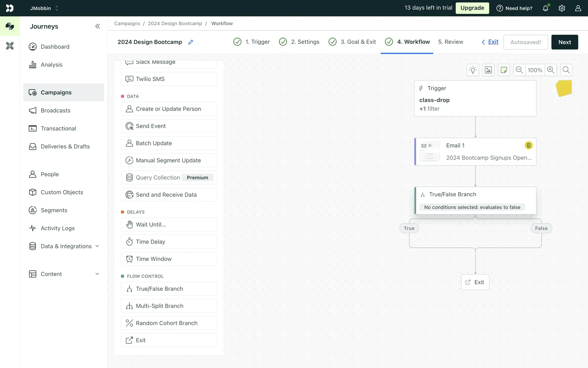The width and height of the screenshot is (588, 368).
Task: Open the notifications bell
Action: (545, 8)
